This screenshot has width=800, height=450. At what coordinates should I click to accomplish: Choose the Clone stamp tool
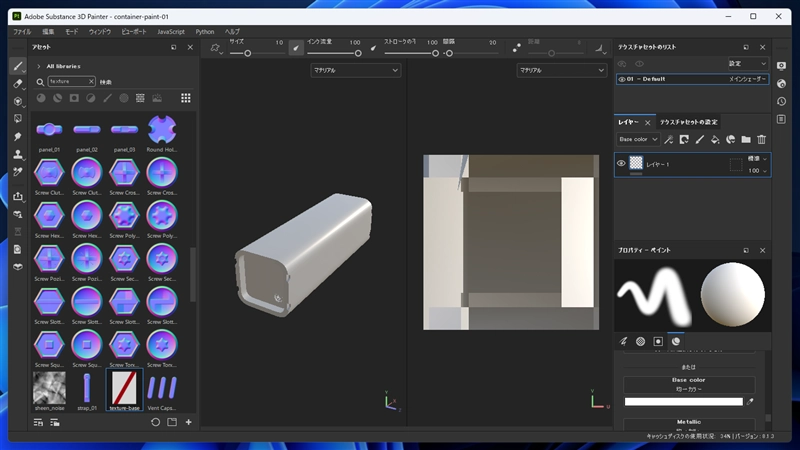click(17, 154)
